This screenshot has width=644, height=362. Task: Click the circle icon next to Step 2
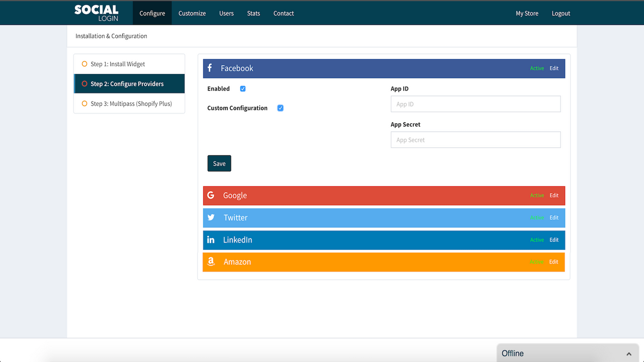(x=84, y=83)
